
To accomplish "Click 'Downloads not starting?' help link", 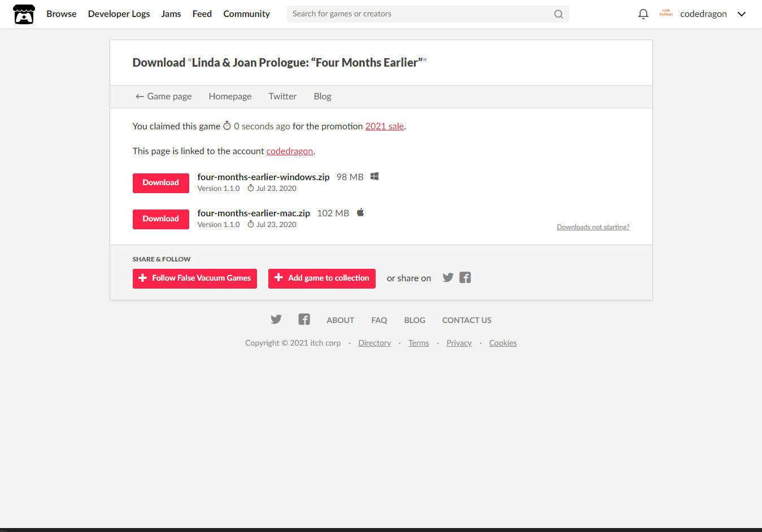I will pos(593,227).
